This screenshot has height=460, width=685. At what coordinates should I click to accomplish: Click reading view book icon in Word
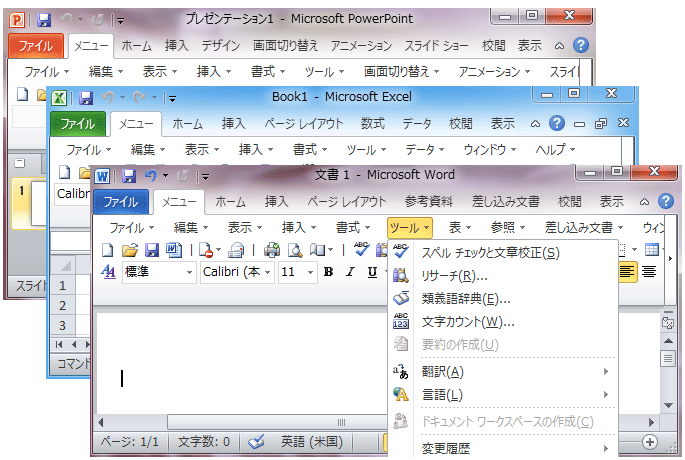click(318, 250)
